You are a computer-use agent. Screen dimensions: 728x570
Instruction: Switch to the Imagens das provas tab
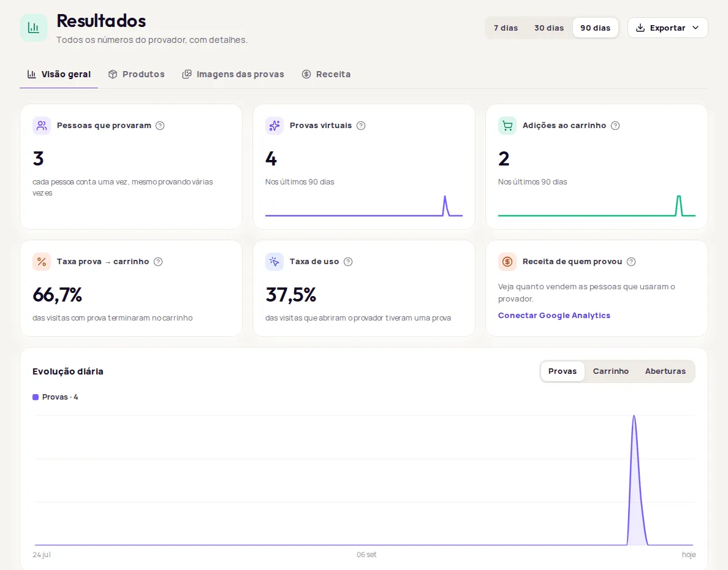click(x=233, y=74)
